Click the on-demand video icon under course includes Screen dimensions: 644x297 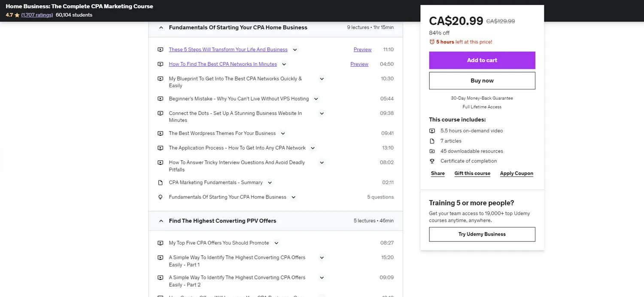[x=431, y=130]
